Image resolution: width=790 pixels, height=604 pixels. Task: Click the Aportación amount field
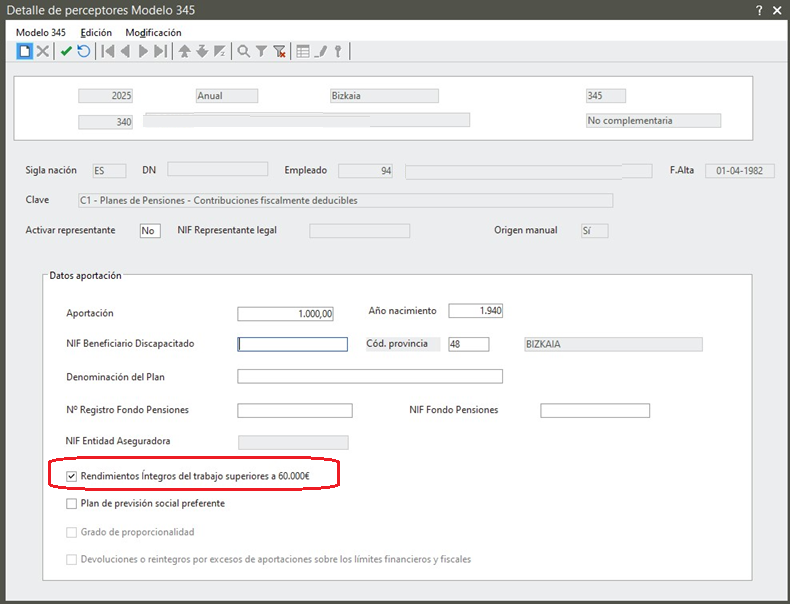pos(285,314)
